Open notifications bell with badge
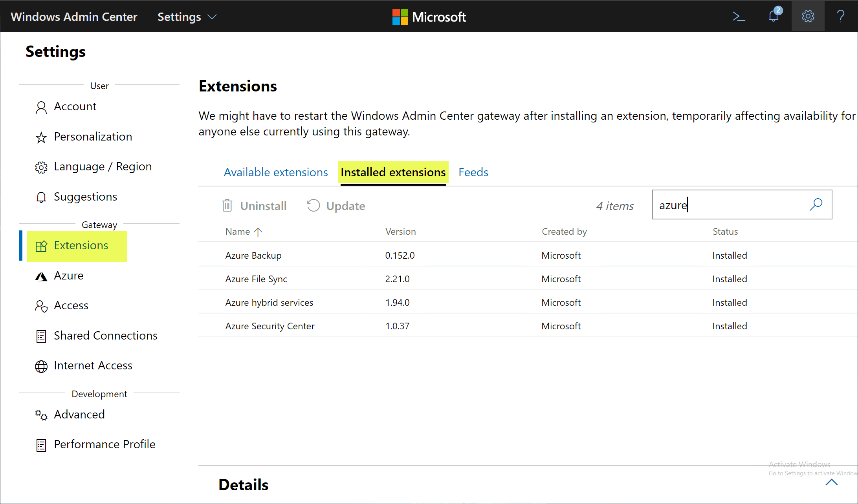Image resolution: width=858 pixels, height=504 pixels. point(774,16)
